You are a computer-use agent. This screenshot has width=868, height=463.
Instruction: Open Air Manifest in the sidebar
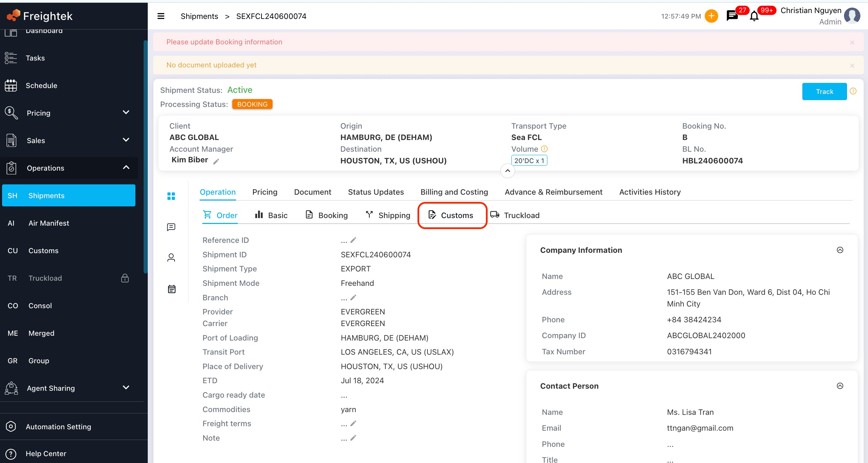click(49, 223)
